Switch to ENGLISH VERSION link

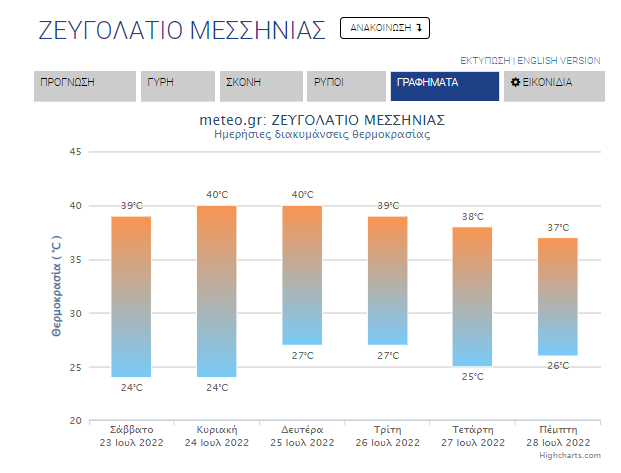point(559,61)
